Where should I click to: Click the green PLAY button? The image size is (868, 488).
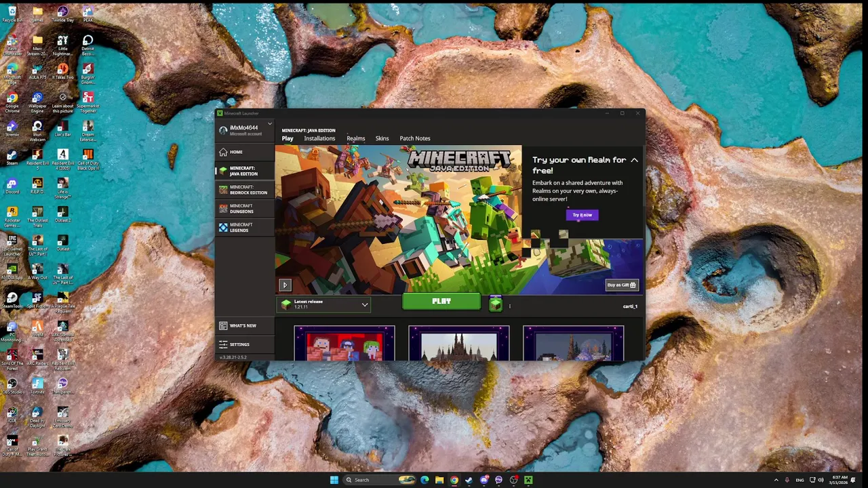[441, 302]
